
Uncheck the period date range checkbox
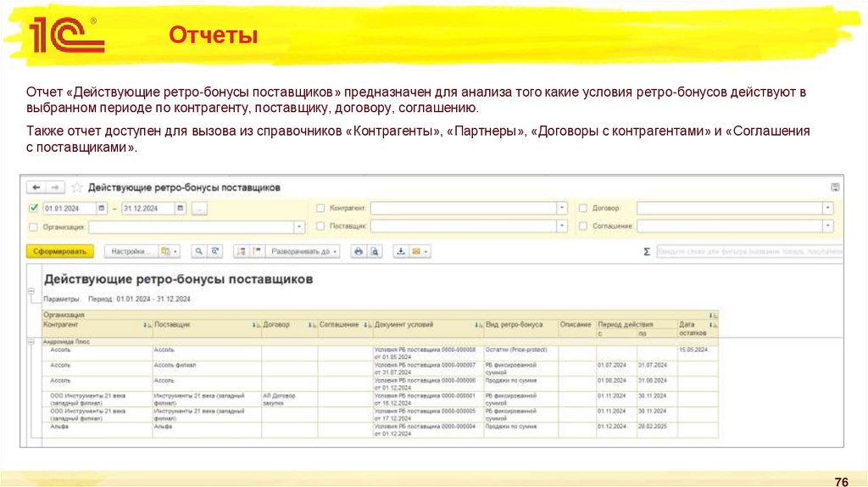(33, 208)
